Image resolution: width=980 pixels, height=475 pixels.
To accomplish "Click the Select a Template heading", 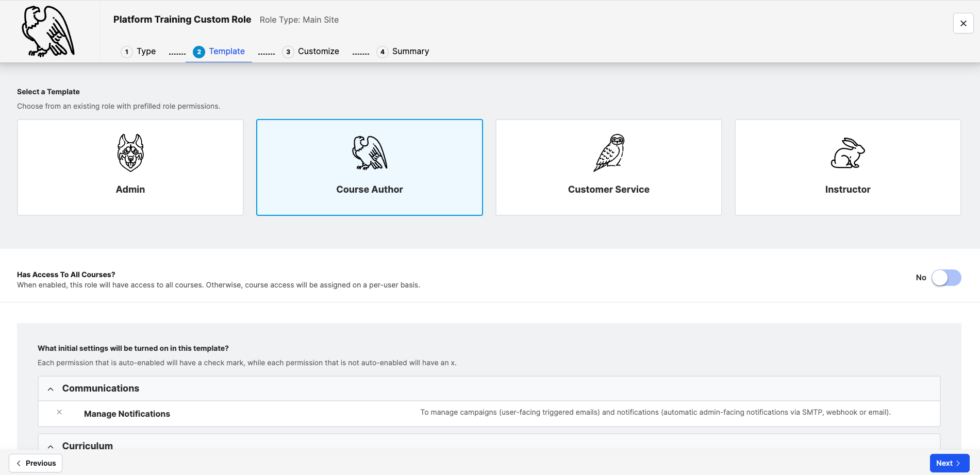I will click(x=48, y=92).
